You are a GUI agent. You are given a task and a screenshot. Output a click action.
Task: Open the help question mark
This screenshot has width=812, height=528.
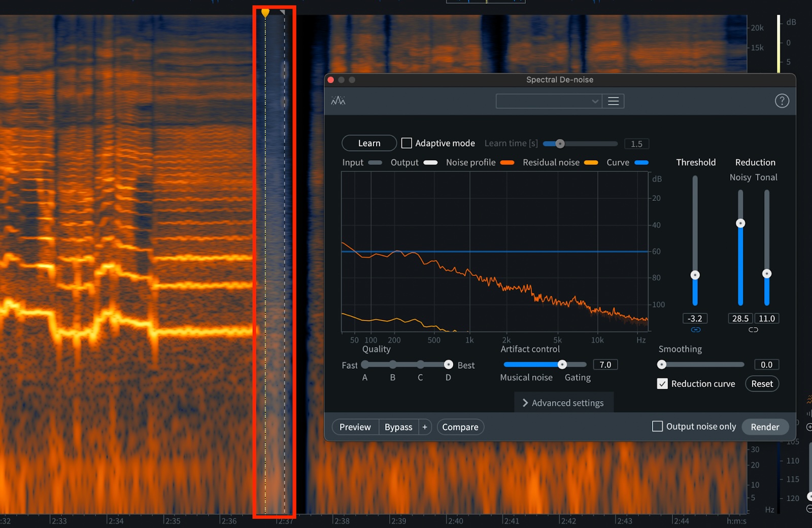pos(782,101)
